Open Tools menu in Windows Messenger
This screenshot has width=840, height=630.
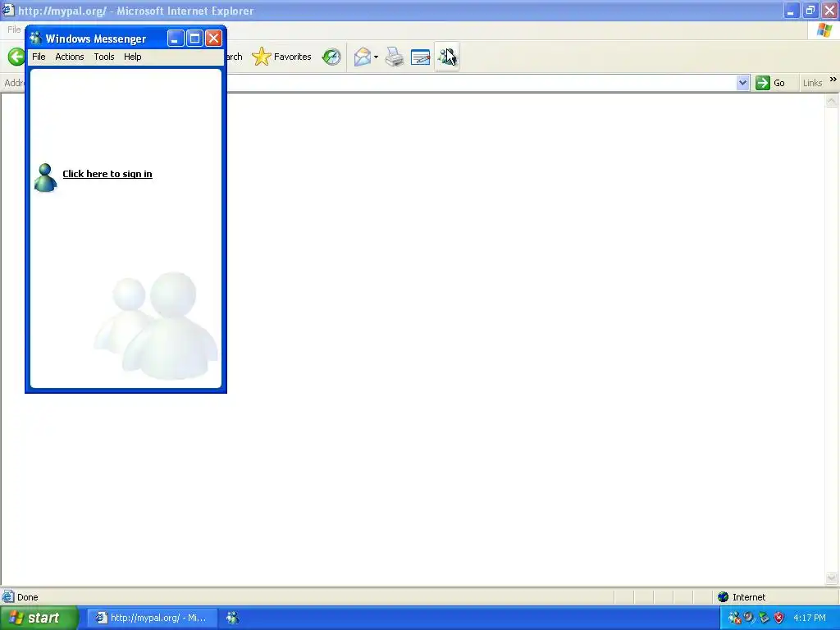pos(104,57)
